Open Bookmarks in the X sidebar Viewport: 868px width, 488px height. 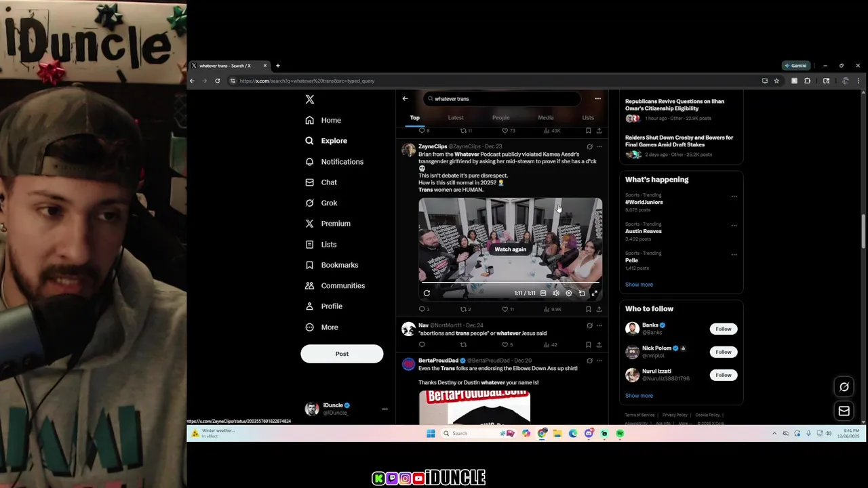[332, 265]
